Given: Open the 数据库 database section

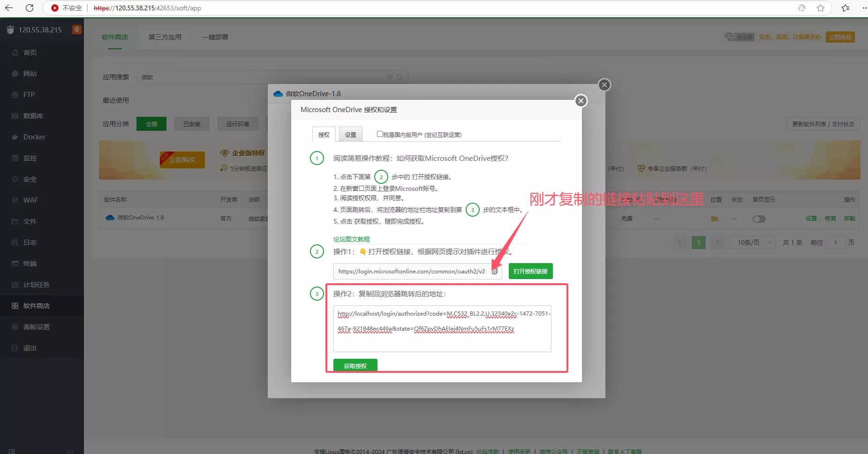Looking at the screenshot, I should coord(33,116).
